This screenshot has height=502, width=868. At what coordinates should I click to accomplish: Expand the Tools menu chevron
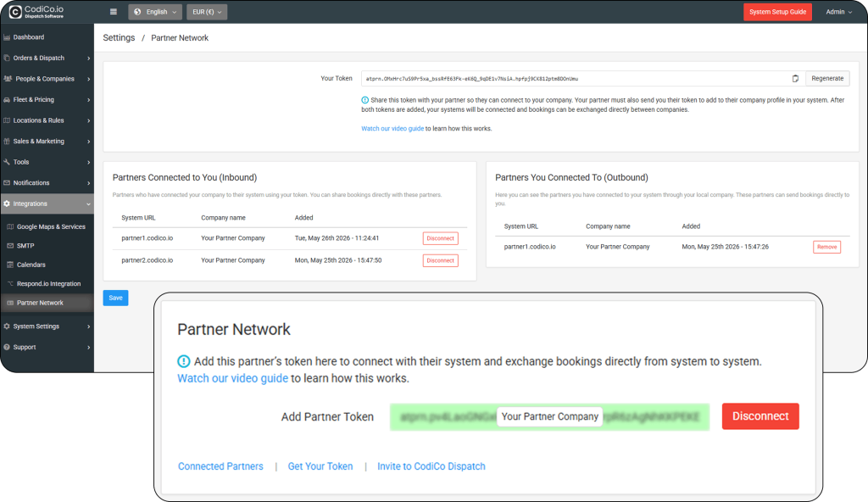coord(88,162)
